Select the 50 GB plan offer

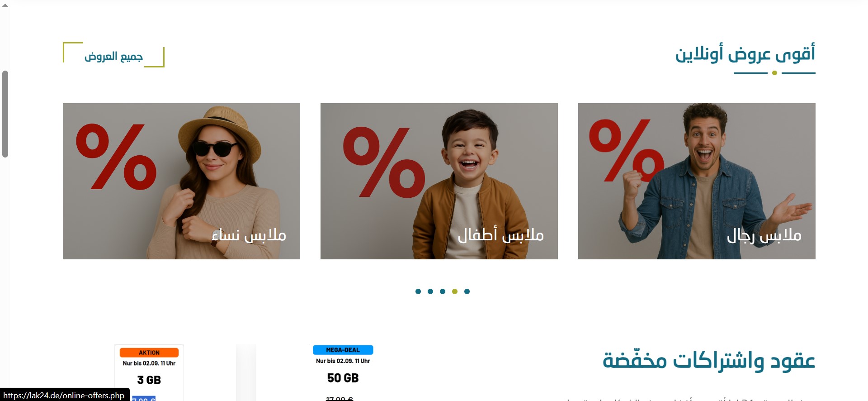coord(343,373)
